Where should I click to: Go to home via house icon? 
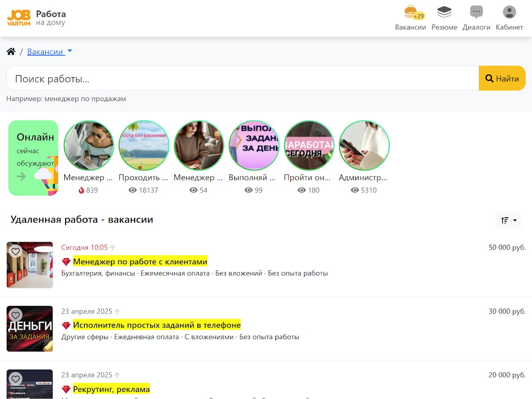click(x=11, y=52)
